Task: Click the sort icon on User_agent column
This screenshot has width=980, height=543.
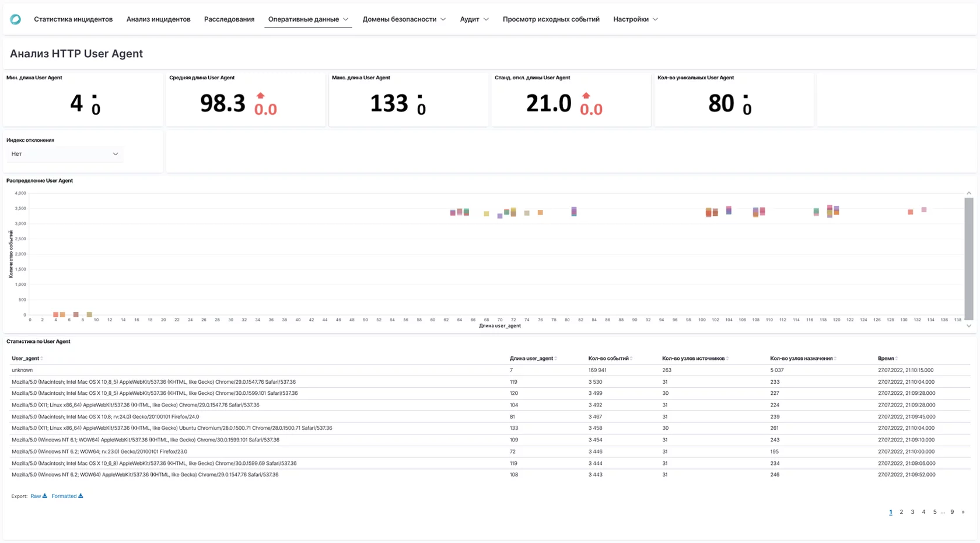Action: (x=43, y=358)
